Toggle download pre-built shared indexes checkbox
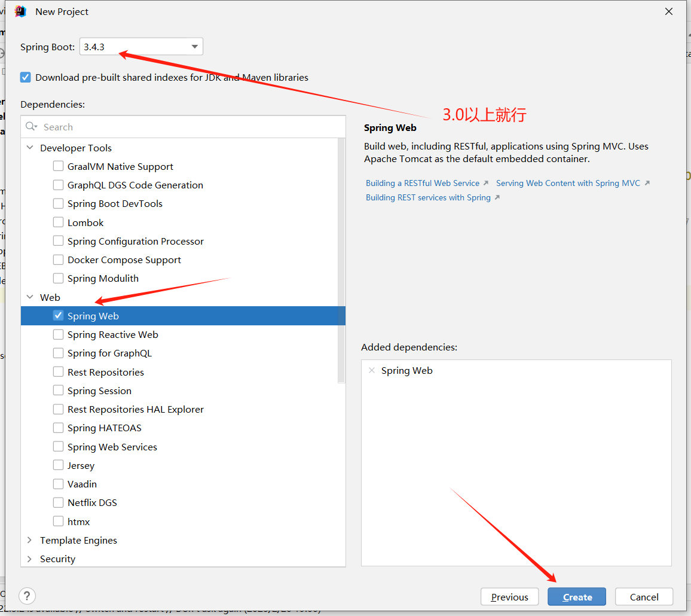The image size is (691, 616). pos(26,78)
